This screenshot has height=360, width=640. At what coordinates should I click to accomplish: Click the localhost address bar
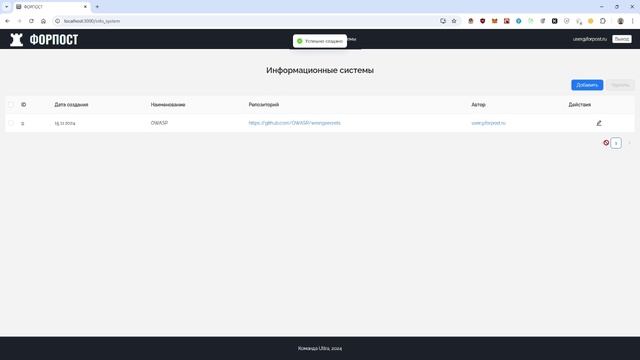[x=245, y=21]
